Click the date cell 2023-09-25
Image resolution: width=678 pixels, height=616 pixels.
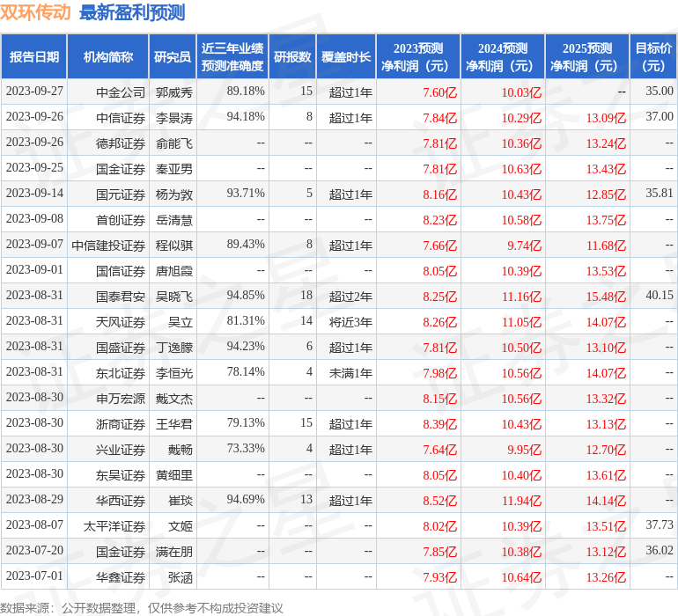point(34,168)
